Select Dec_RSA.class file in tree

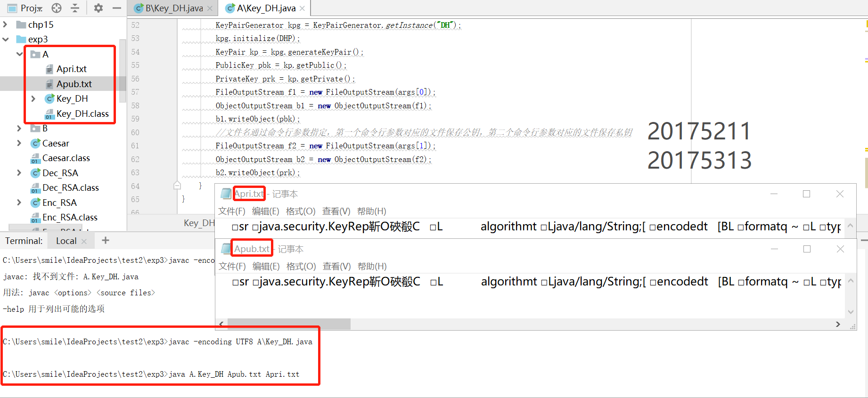tap(71, 187)
